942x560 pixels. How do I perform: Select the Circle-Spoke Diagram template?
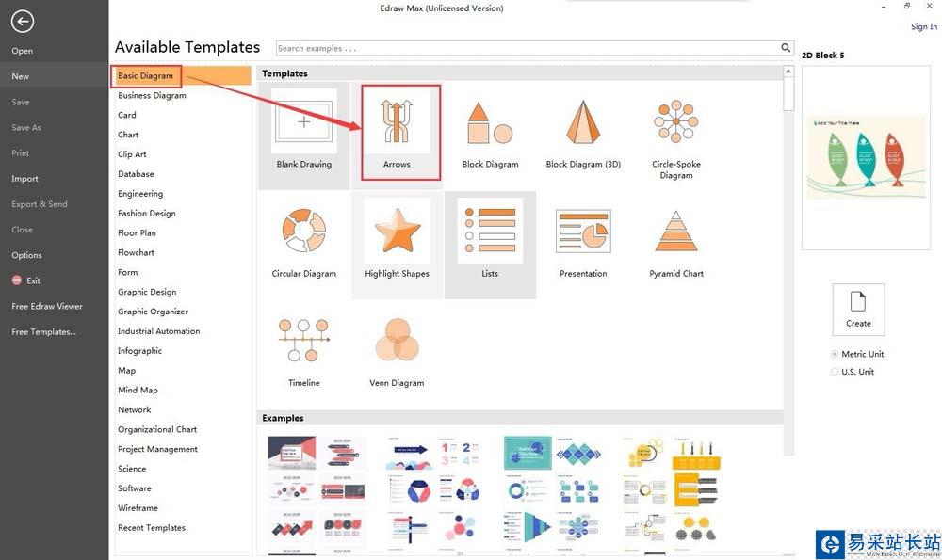click(x=676, y=135)
